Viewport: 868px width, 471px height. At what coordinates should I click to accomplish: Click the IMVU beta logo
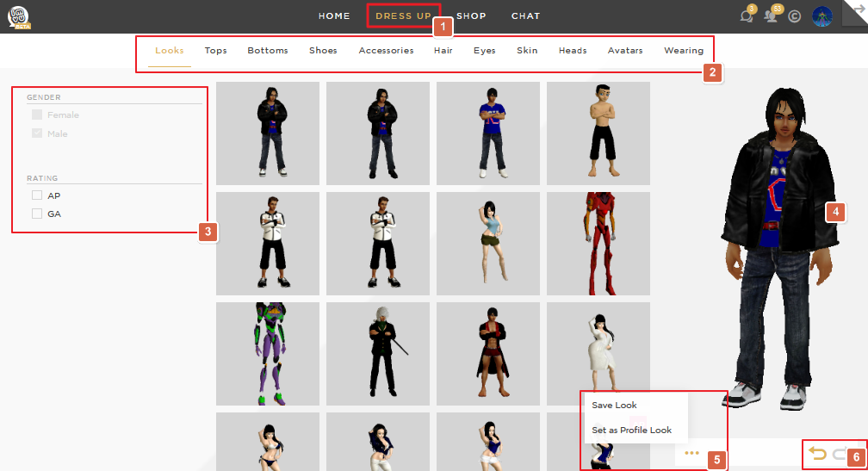18,16
